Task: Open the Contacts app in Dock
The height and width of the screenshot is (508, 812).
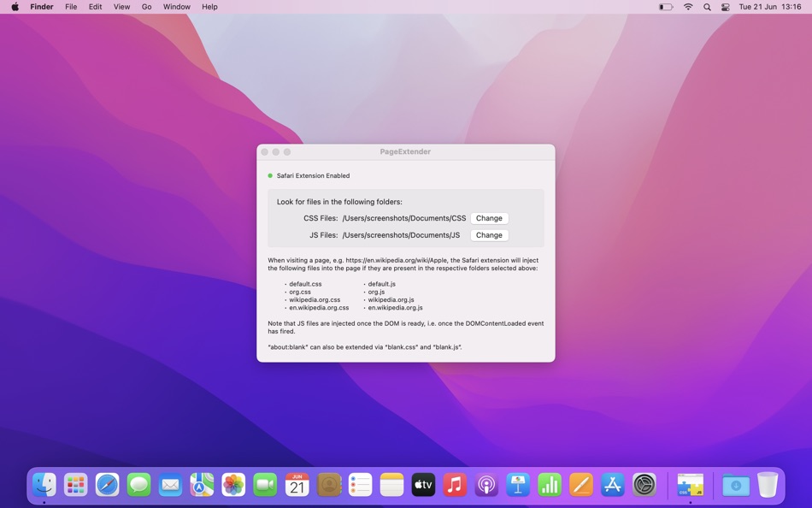Action: (329, 485)
